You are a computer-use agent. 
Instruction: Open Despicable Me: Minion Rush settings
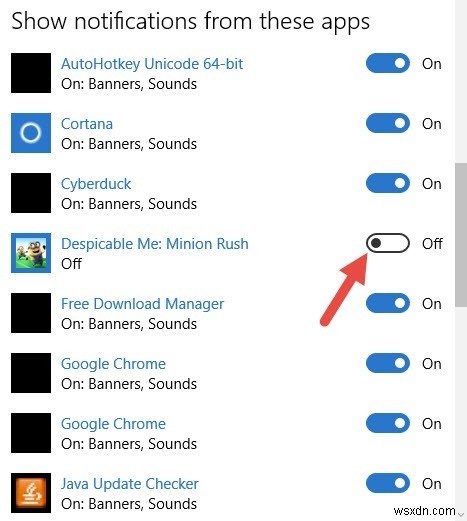point(155,244)
